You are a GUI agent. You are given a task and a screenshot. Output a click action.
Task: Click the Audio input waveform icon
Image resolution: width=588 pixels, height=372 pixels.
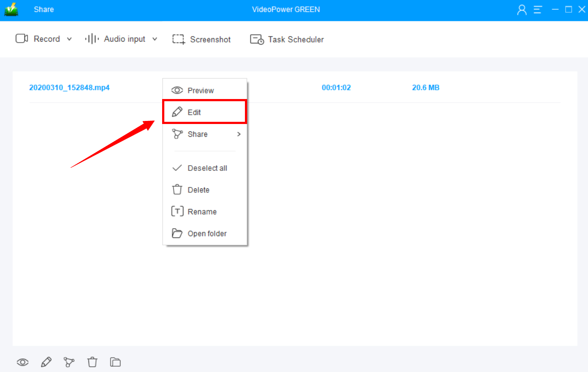[91, 39]
